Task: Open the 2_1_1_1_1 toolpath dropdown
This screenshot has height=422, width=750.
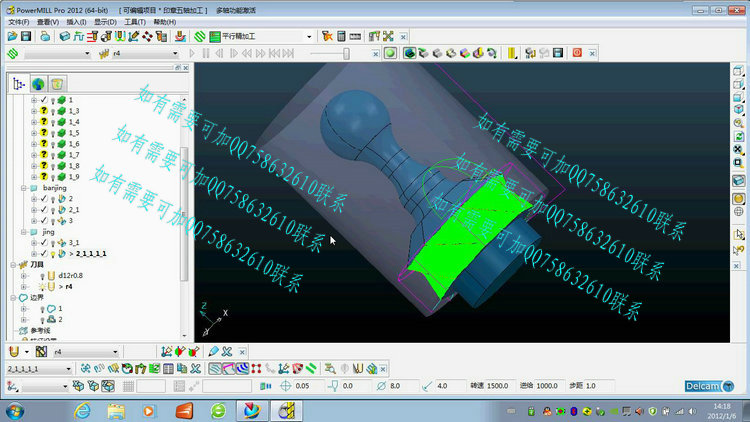Action: [x=68, y=369]
